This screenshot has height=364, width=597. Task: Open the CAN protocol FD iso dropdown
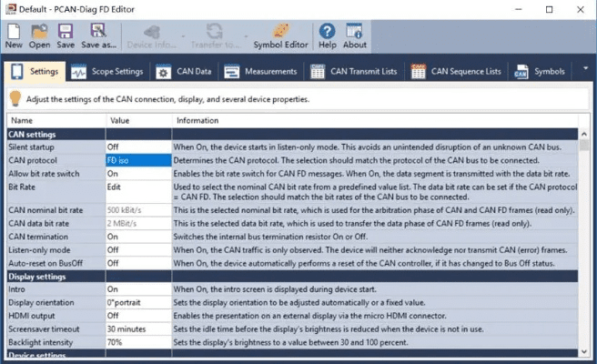click(137, 159)
